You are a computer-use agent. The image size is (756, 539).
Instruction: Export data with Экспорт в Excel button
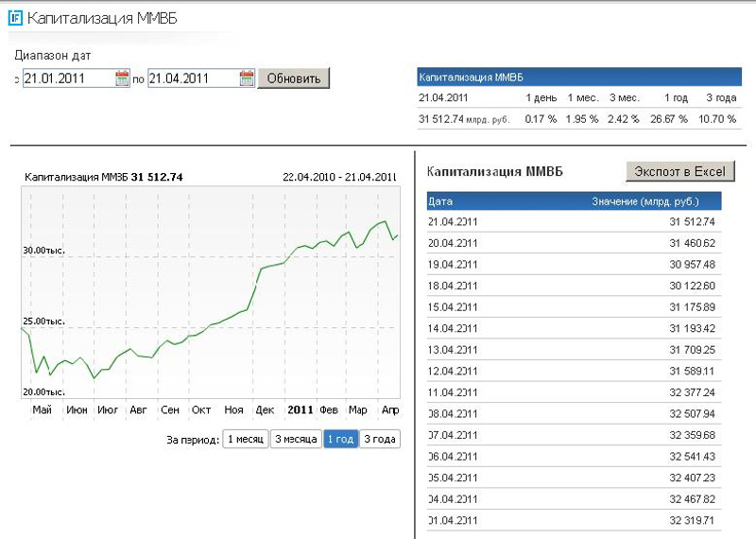679,171
